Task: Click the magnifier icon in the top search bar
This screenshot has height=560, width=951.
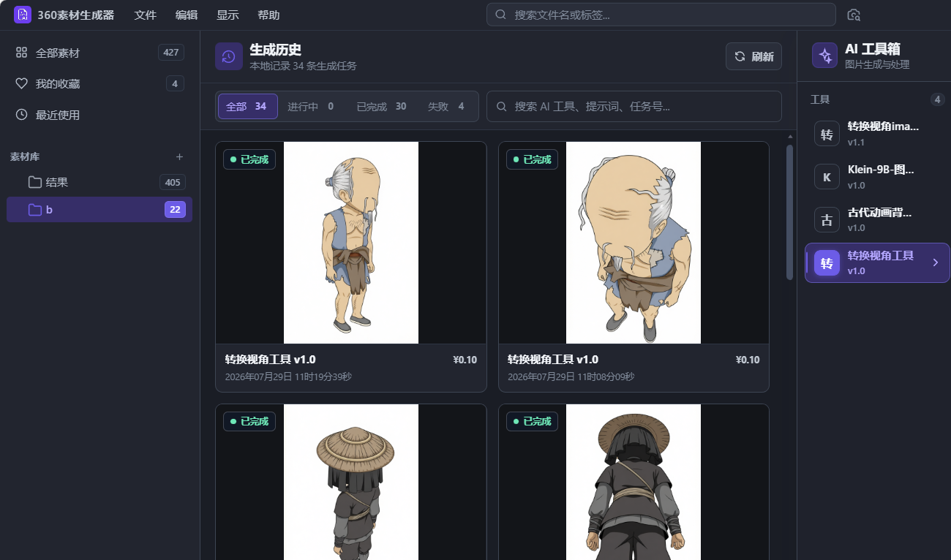Action: [x=501, y=15]
